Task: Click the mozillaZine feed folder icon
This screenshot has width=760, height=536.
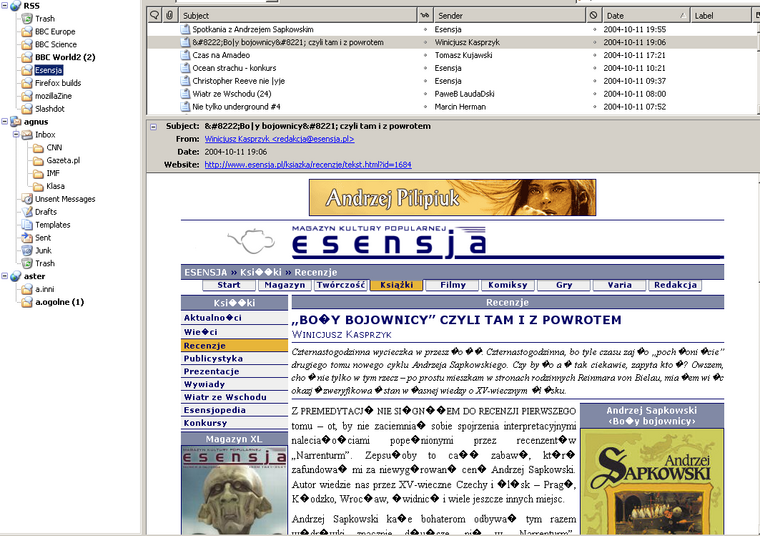Action: (x=27, y=96)
